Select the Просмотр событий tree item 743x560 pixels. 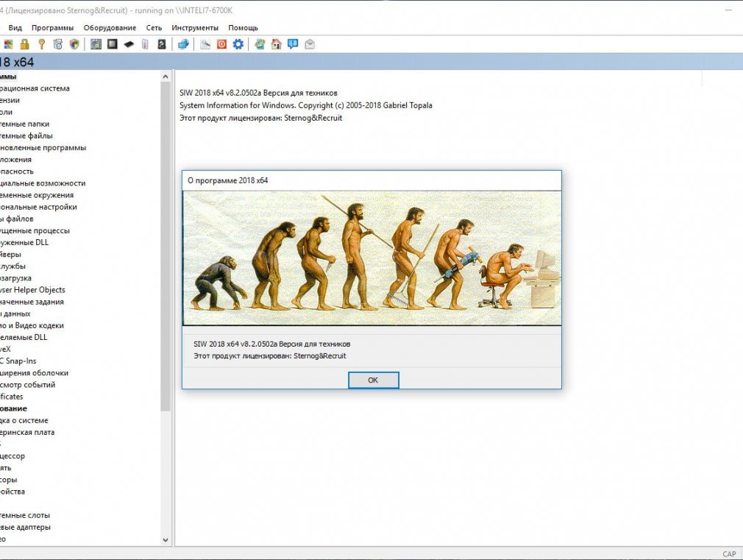[27, 385]
